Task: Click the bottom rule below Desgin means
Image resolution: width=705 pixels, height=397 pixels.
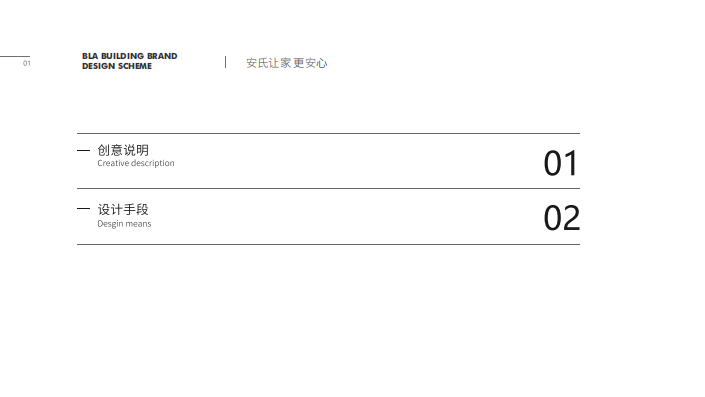Action: click(328, 245)
